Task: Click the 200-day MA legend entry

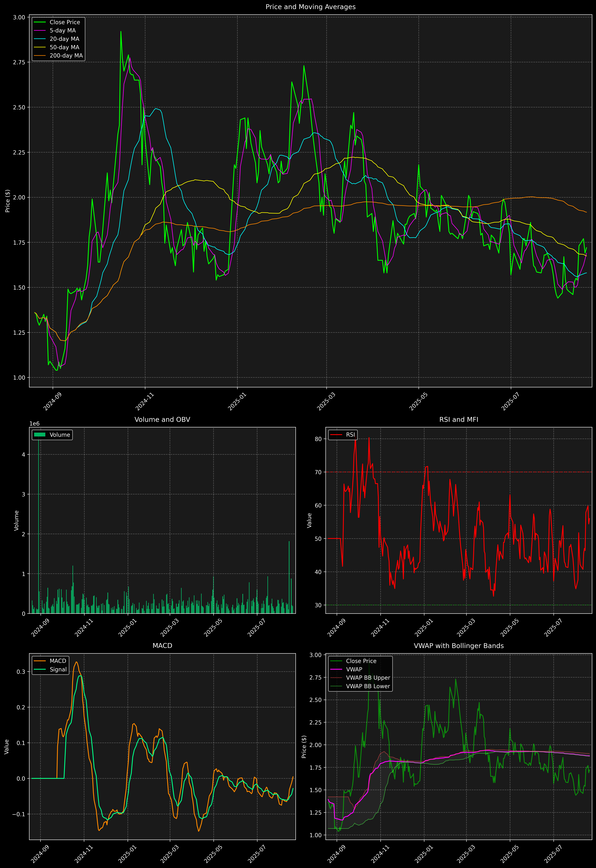Action: click(x=66, y=56)
